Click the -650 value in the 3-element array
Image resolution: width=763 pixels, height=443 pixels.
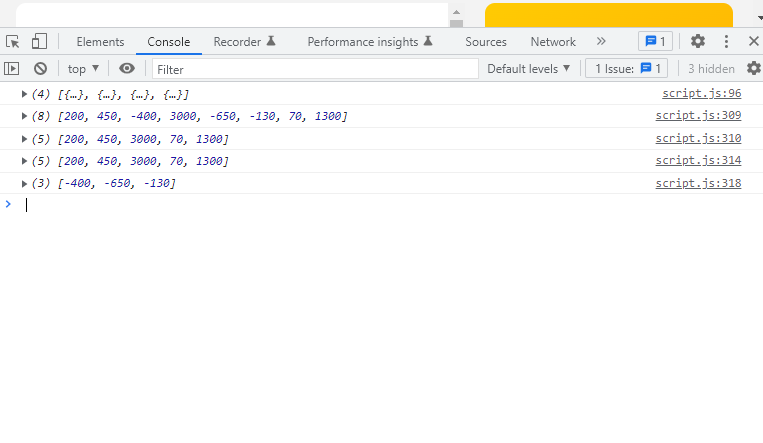click(117, 183)
